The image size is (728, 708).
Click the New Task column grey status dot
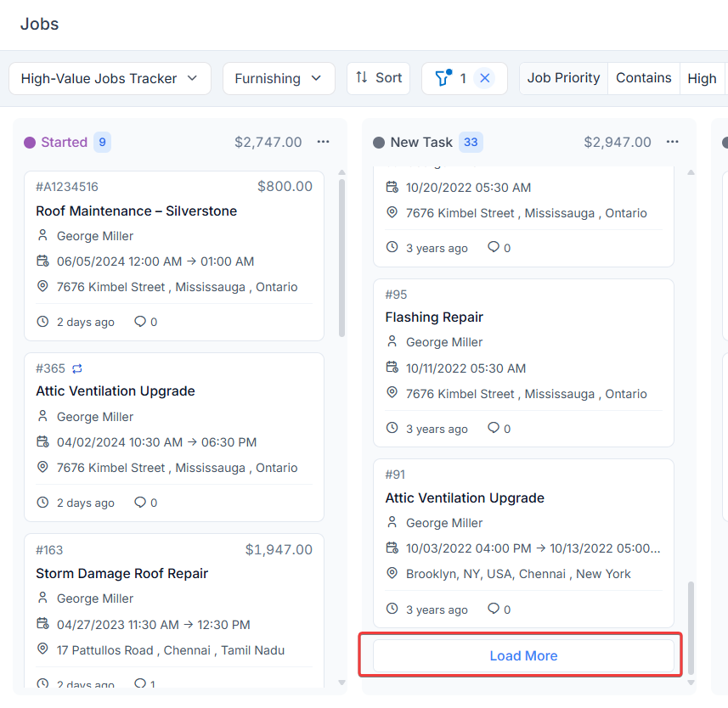(x=379, y=143)
